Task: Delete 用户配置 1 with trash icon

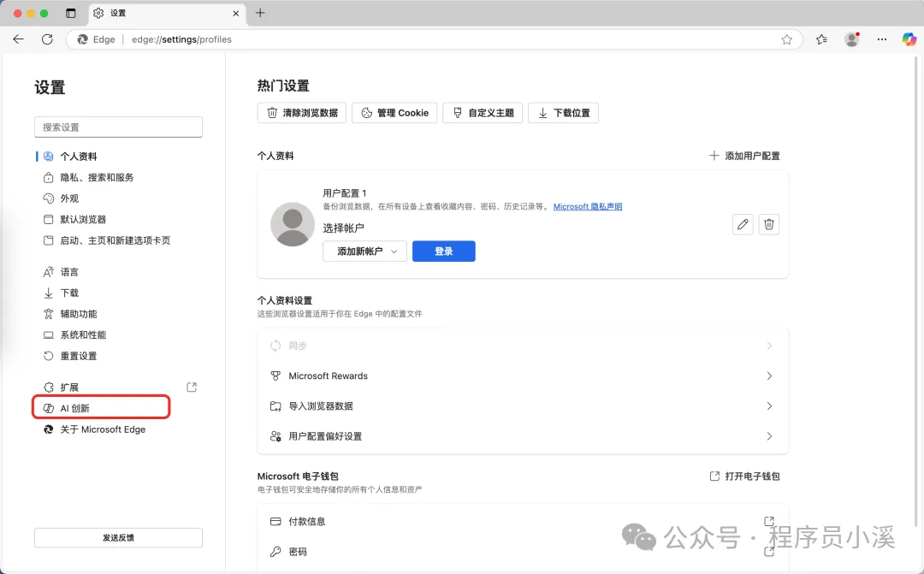Action: (769, 224)
